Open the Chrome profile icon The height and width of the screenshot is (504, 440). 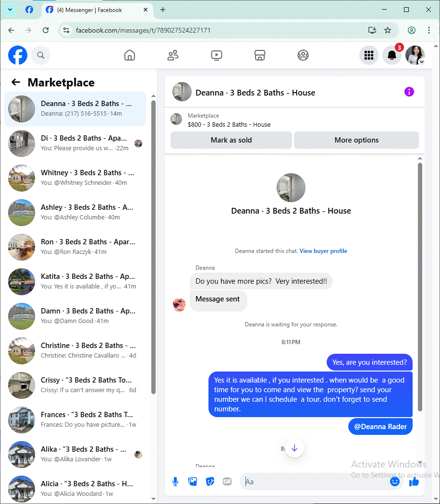pyautogui.click(x=411, y=30)
